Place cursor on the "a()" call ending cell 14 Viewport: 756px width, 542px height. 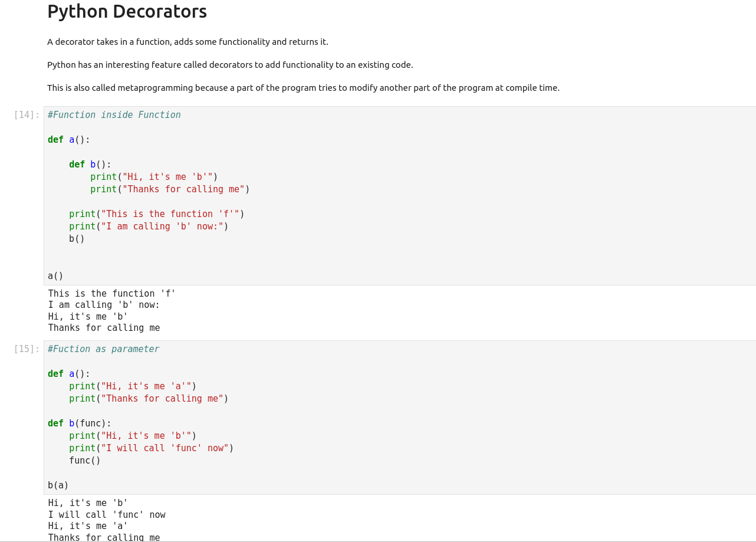point(55,276)
